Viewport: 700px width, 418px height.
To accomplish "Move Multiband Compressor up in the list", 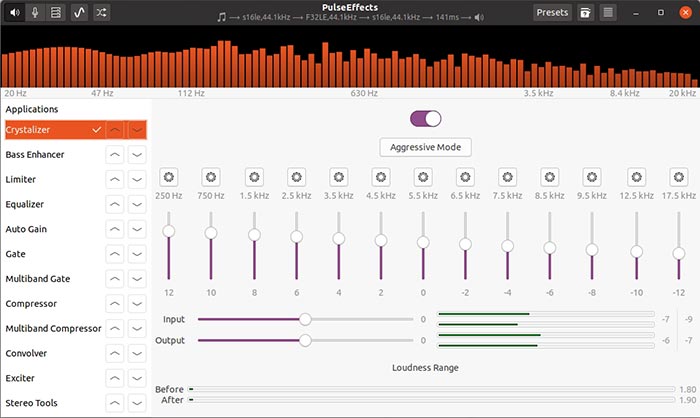I will [x=115, y=329].
